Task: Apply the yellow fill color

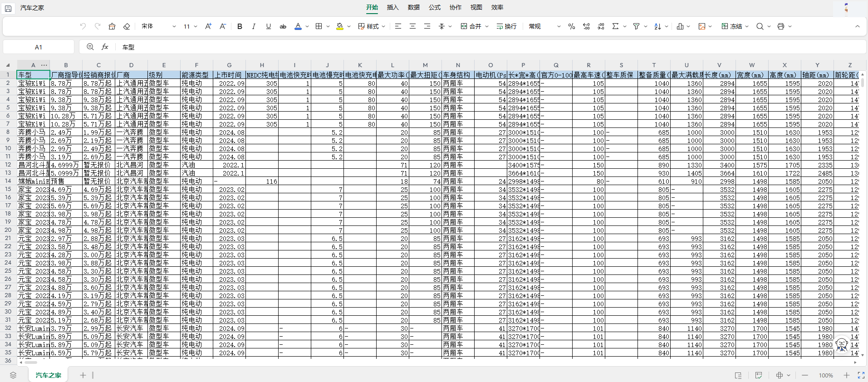Action: [340, 26]
